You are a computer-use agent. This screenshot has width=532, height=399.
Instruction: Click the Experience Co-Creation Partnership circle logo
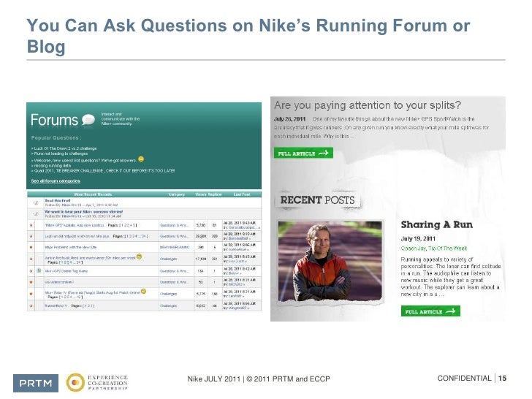[75, 382]
